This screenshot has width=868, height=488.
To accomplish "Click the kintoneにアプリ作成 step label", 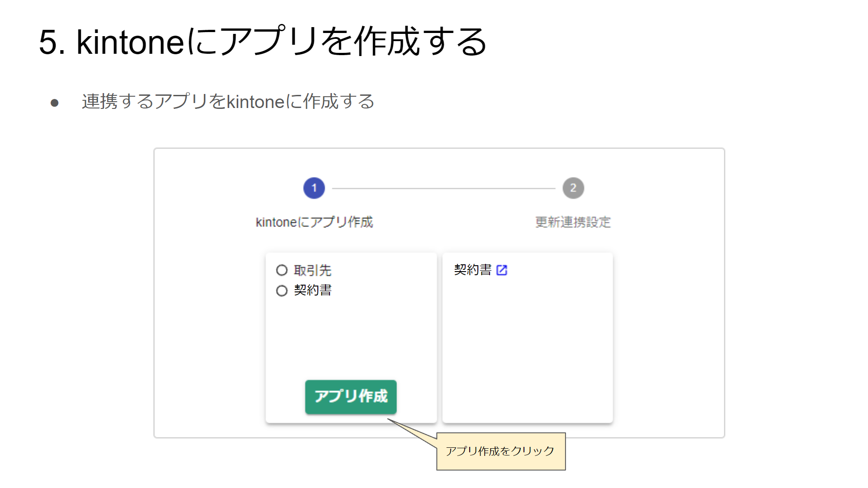I will tap(314, 222).
